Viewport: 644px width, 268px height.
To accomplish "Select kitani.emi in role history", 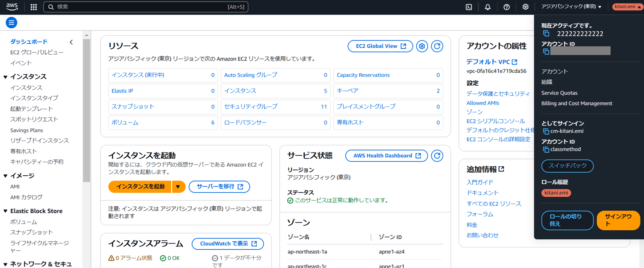I will point(556,193).
